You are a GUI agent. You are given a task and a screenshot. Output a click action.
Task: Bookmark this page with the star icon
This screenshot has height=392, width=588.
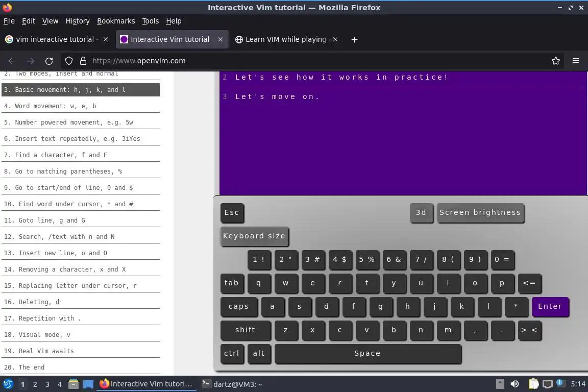pos(556,61)
